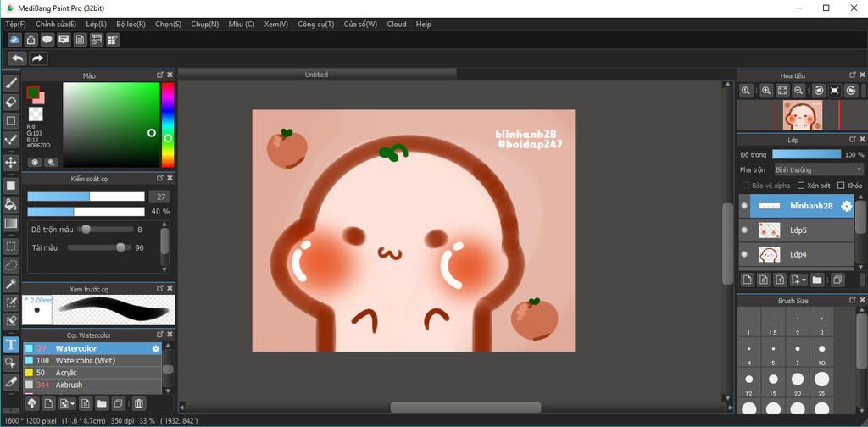
Task: Create a new layer folder
Action: 816,280
